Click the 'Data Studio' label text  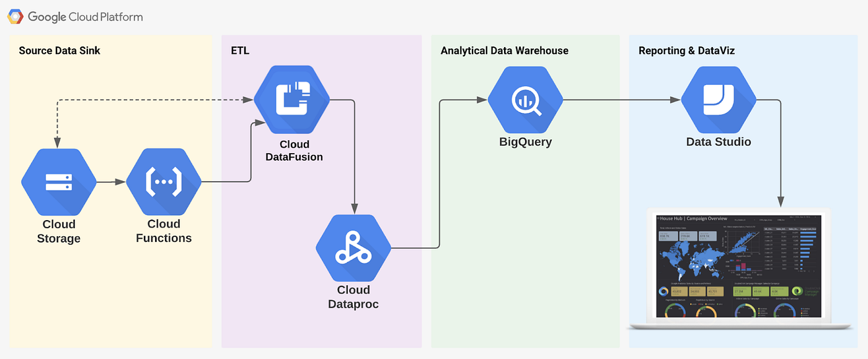click(719, 142)
